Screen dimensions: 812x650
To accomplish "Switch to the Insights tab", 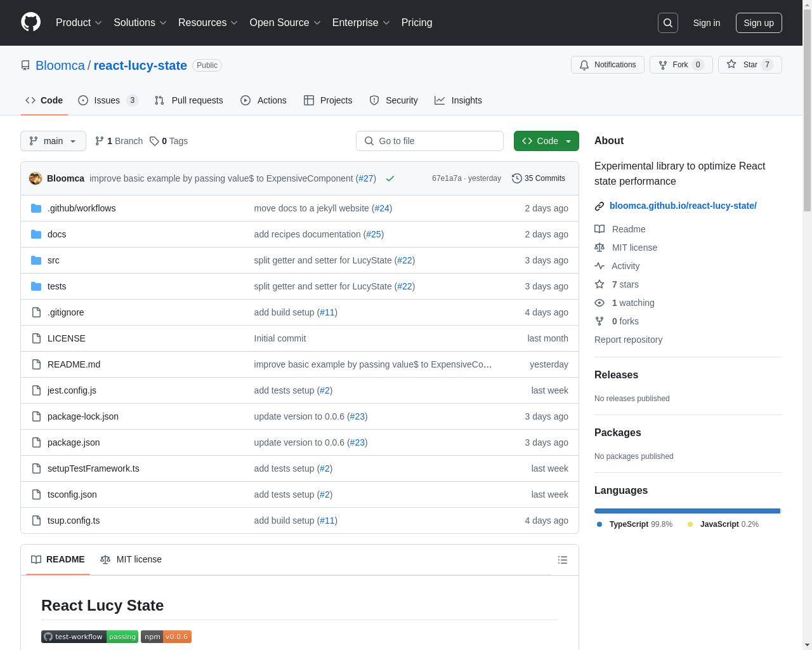I will pos(458,100).
